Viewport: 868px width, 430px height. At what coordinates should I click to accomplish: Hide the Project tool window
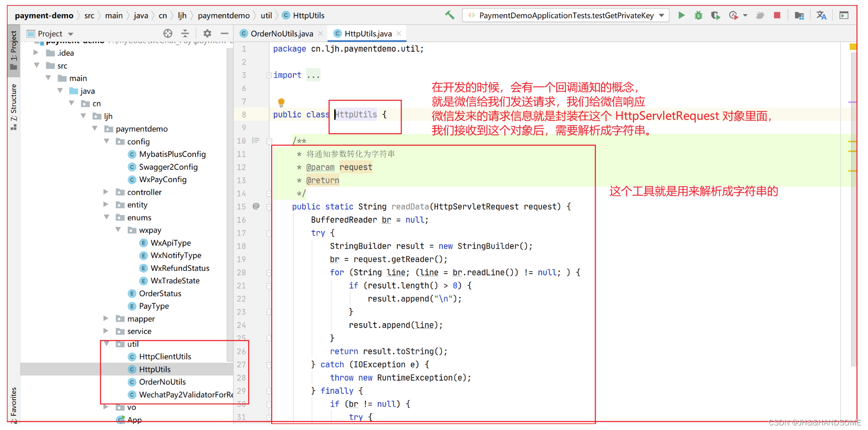[x=224, y=33]
